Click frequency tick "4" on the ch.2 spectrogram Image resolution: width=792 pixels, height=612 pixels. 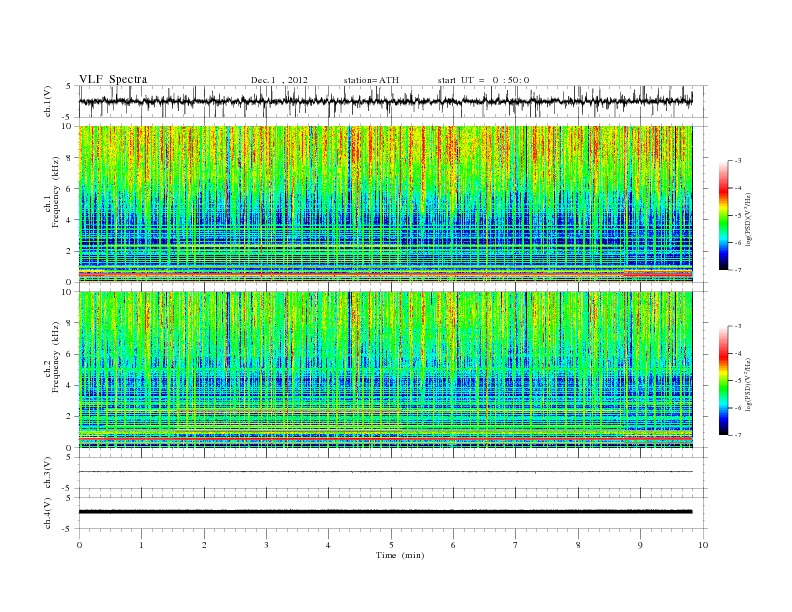pos(70,385)
